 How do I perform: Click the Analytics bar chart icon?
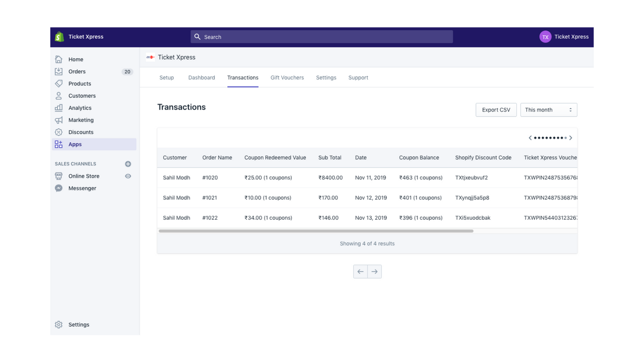59,108
